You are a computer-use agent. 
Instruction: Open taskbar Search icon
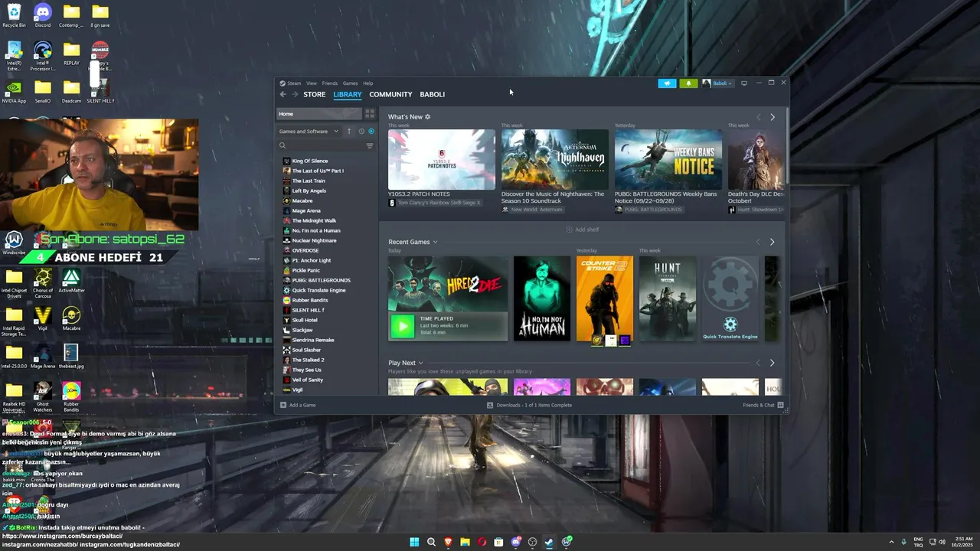431,542
